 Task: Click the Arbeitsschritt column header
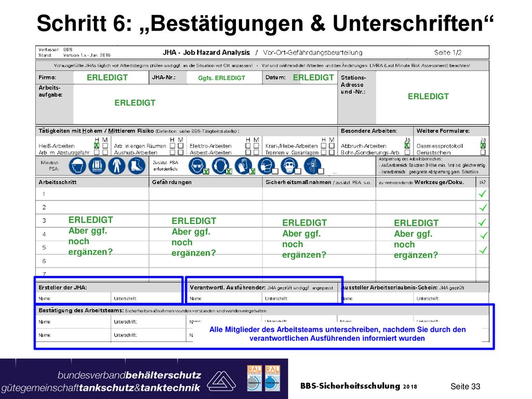point(92,182)
